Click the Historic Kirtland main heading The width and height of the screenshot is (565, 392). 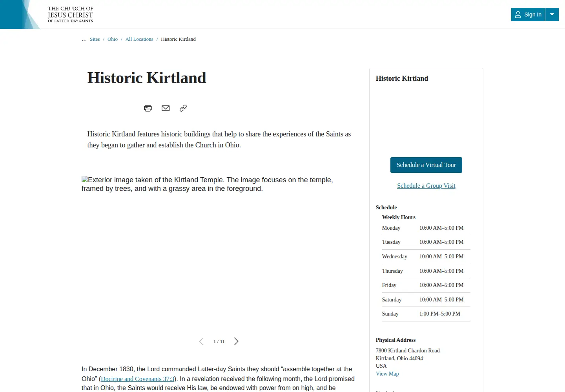pos(147,78)
